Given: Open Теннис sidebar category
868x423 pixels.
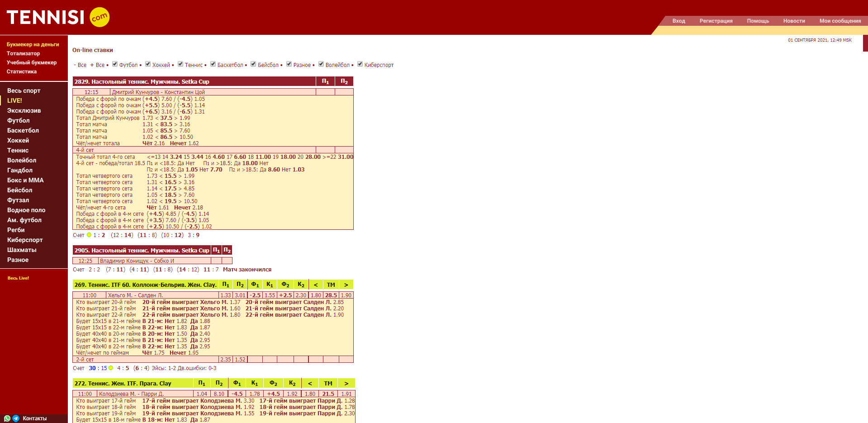Looking at the screenshot, I should click(x=18, y=150).
